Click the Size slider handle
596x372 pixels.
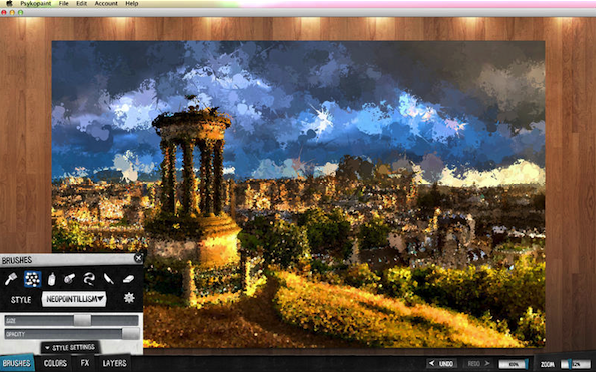click(x=82, y=321)
